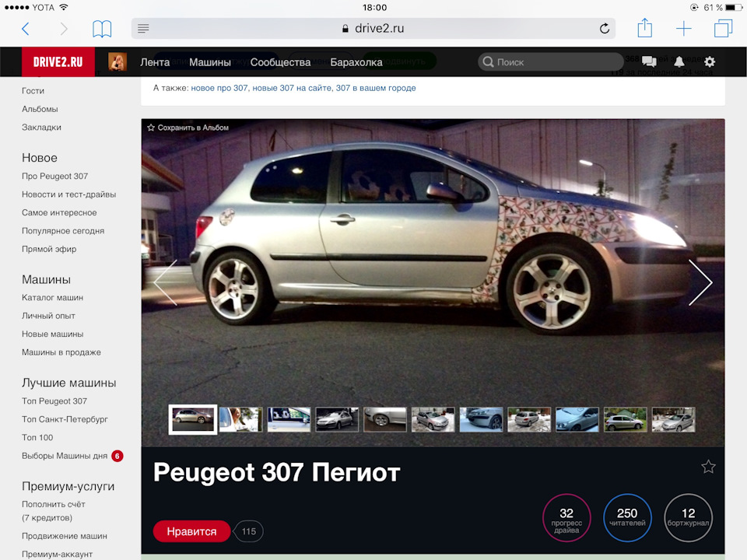Viewport: 747px width, 560px height.
Task: Open the 12 бортжурнал circle
Action: [688, 518]
